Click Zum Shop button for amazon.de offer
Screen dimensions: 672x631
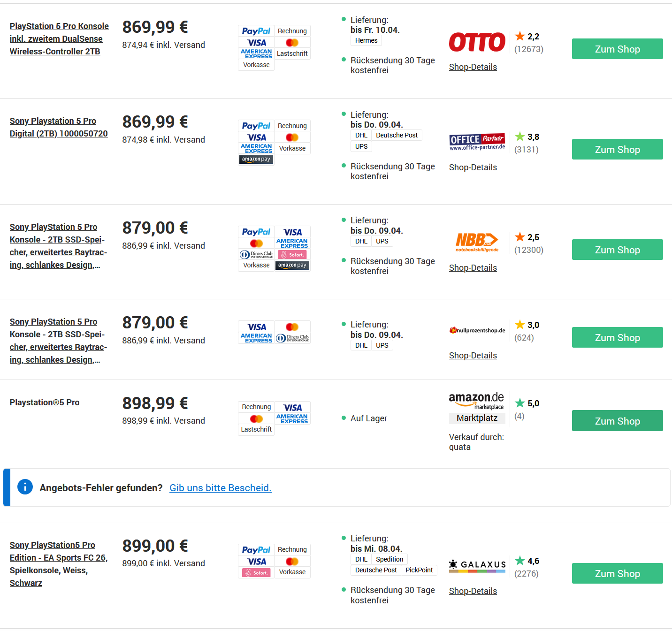tap(617, 421)
